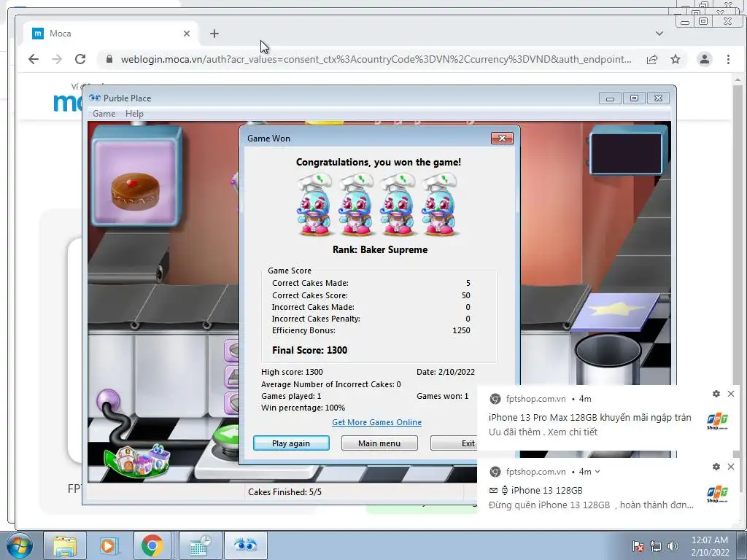
Task: Click the Final Score: 1300 text
Action: click(309, 350)
